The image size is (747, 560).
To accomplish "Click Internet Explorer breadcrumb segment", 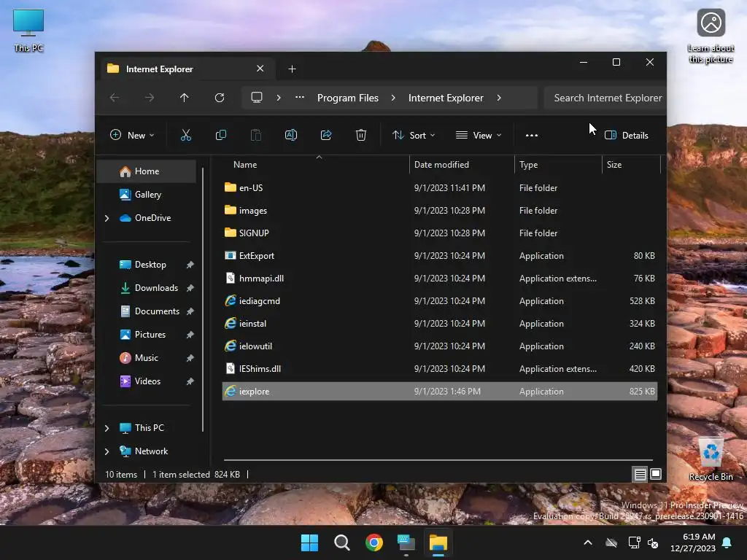I will [446, 98].
